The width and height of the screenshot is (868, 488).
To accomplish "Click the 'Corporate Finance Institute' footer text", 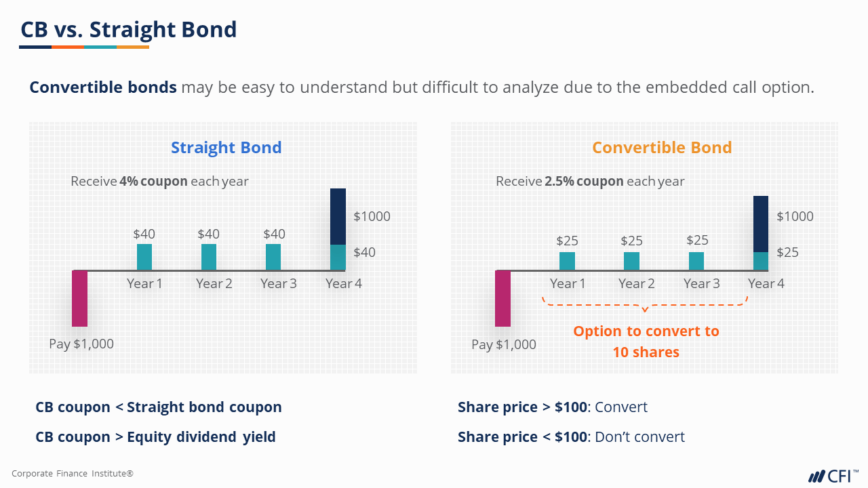I will (x=73, y=474).
